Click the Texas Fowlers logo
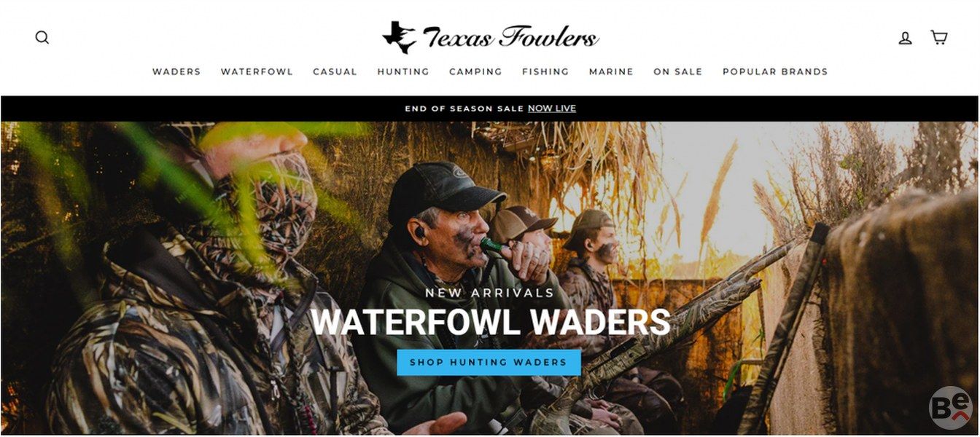This screenshot has height=437, width=980. pos(490,36)
